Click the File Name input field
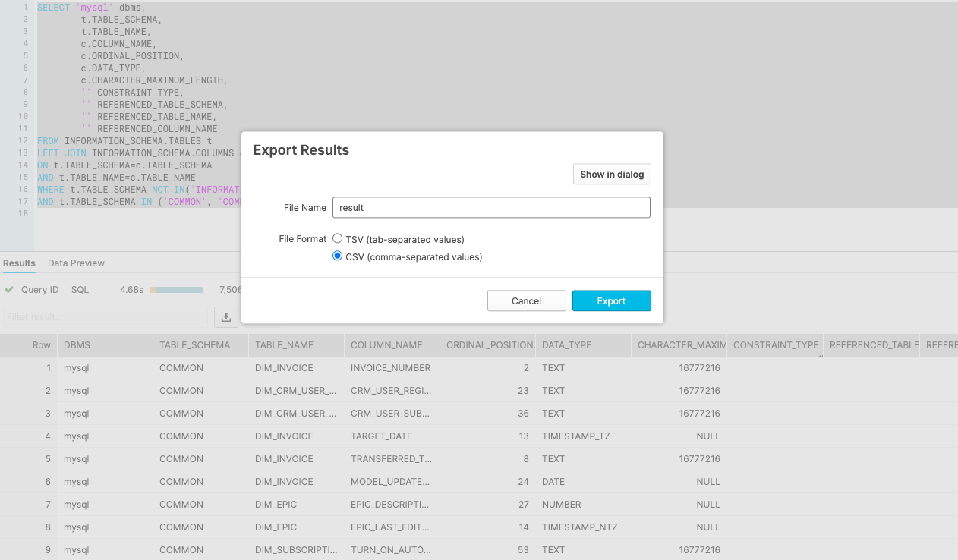The height and width of the screenshot is (560, 958). click(491, 207)
